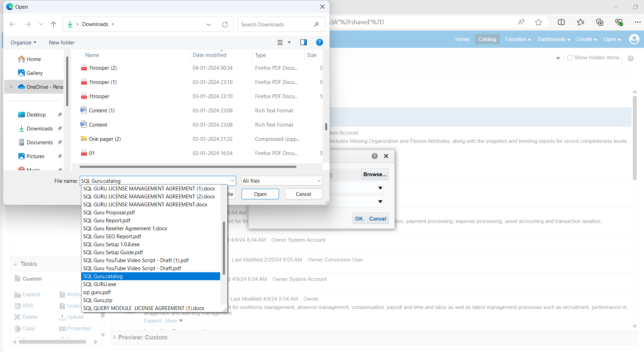This screenshot has width=644, height=352.
Task: Toggle Show Hidden Items checkbox
Action: click(570, 58)
